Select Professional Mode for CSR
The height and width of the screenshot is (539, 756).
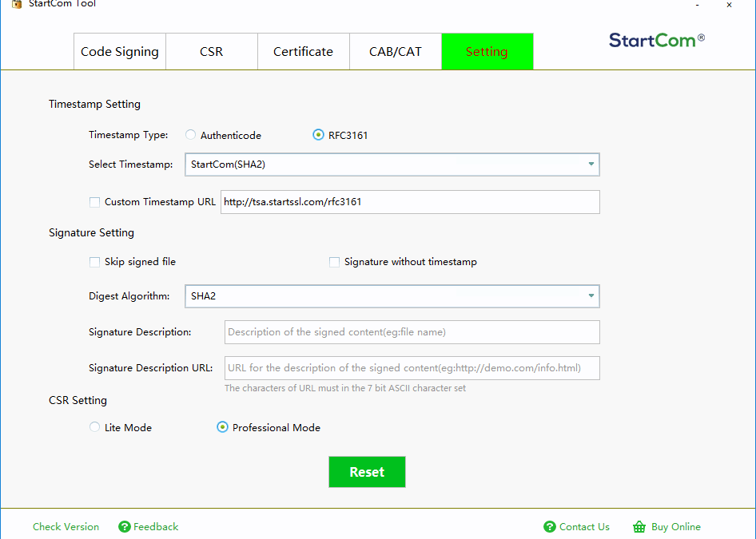coord(222,427)
